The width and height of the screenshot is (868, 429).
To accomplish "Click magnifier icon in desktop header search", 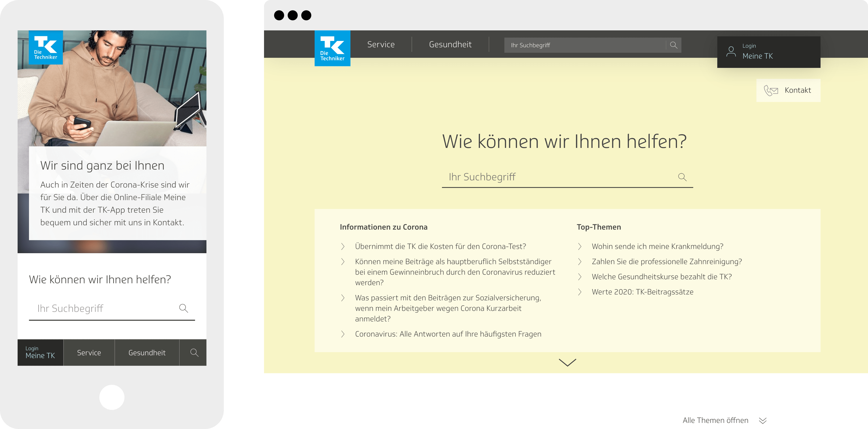I will click(674, 45).
